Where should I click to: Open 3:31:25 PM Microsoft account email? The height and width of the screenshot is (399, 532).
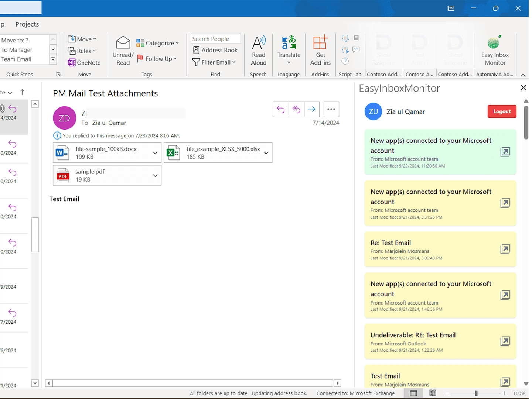[x=505, y=203]
